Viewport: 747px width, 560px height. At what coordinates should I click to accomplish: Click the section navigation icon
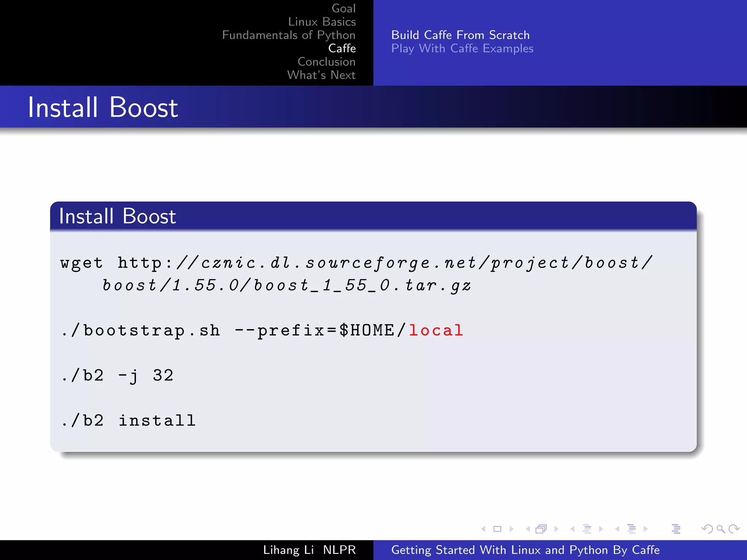tap(631, 529)
